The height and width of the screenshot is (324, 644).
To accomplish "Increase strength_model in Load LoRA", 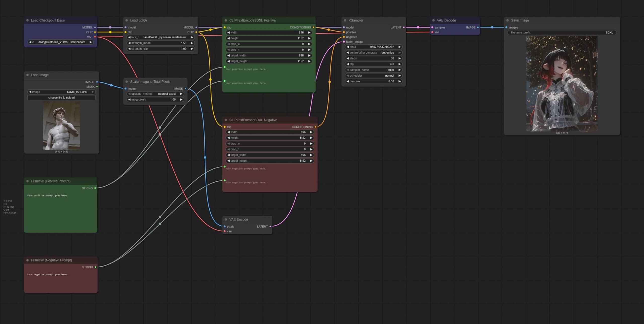I will pos(192,43).
